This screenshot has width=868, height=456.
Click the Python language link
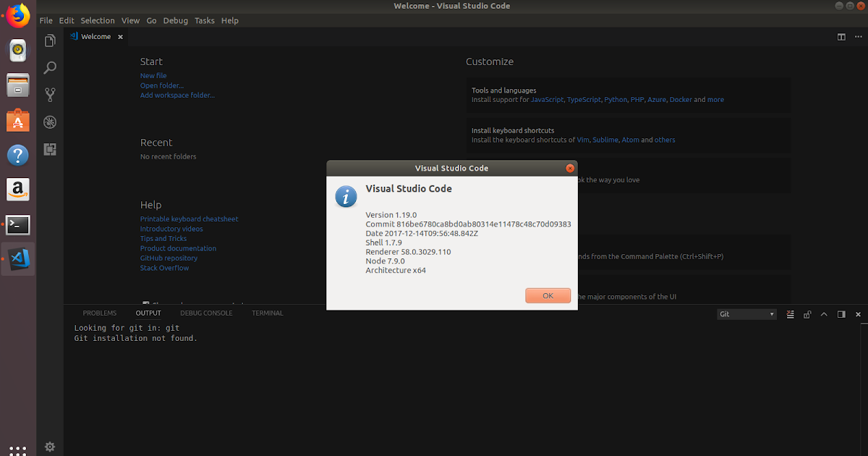pos(616,100)
